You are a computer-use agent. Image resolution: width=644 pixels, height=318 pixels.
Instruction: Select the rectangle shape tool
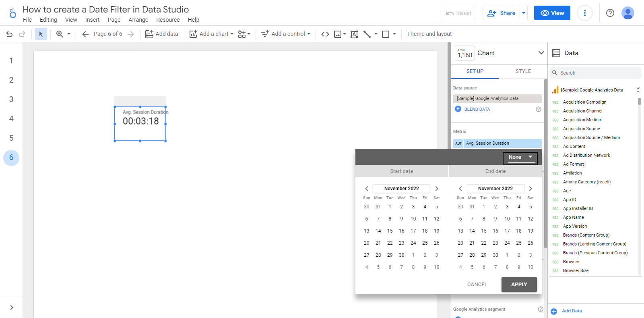386,34
